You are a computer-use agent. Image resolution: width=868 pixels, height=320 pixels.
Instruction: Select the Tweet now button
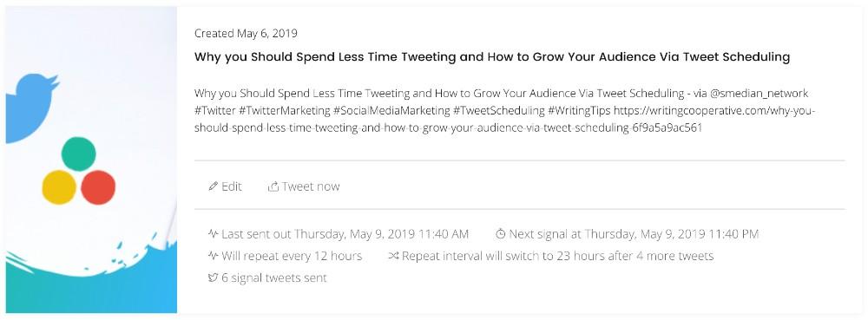coord(304,186)
